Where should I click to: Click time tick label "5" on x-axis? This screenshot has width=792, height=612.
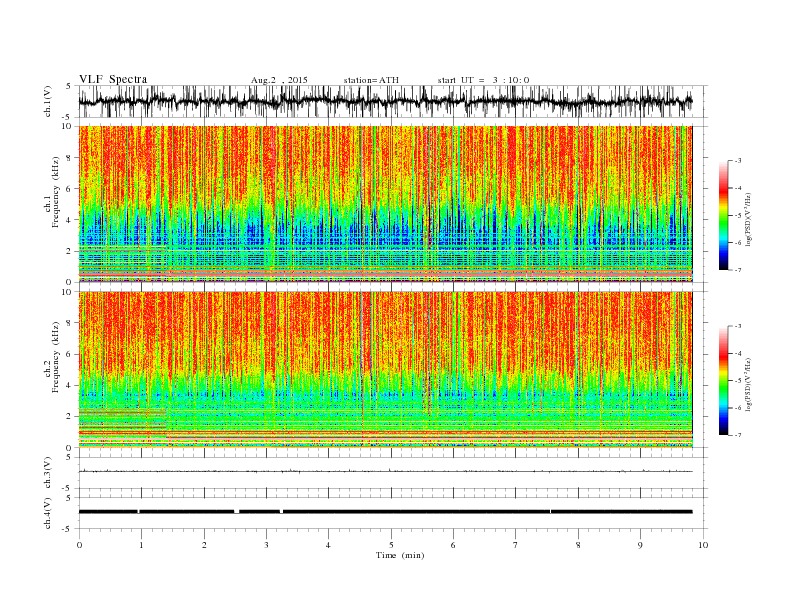click(x=391, y=545)
